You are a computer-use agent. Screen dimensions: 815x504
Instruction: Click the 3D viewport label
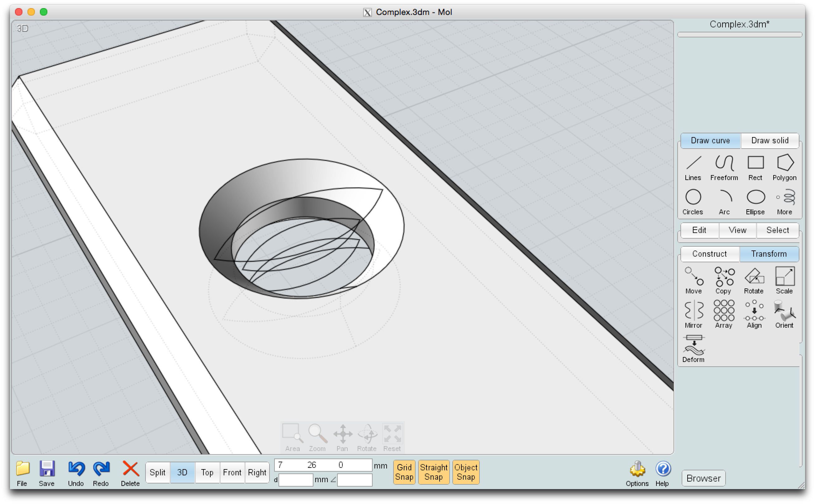[22, 28]
